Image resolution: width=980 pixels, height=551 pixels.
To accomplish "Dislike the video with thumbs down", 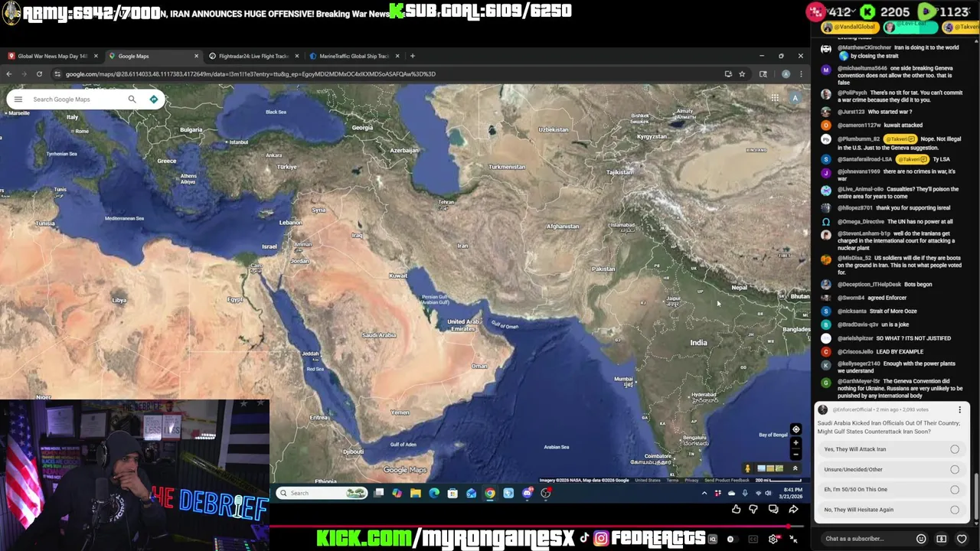I will pos(753,509).
